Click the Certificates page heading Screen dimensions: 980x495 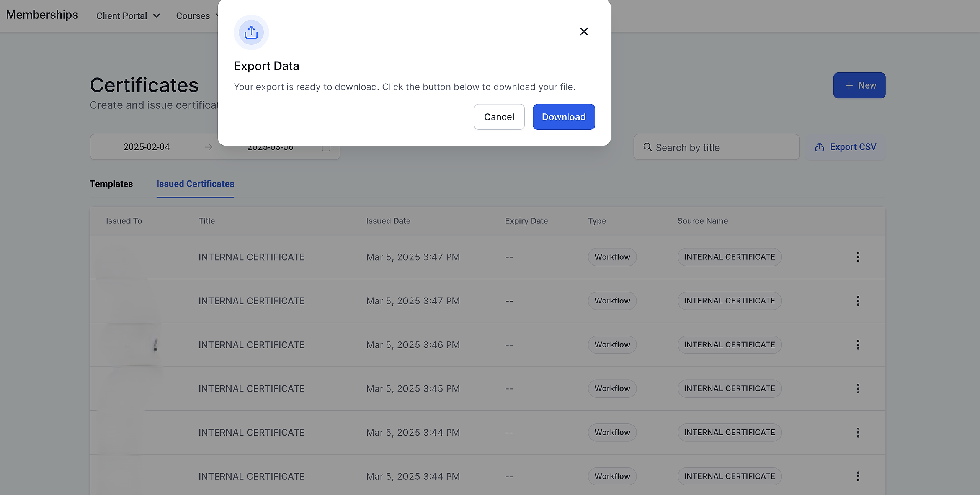pyautogui.click(x=144, y=85)
